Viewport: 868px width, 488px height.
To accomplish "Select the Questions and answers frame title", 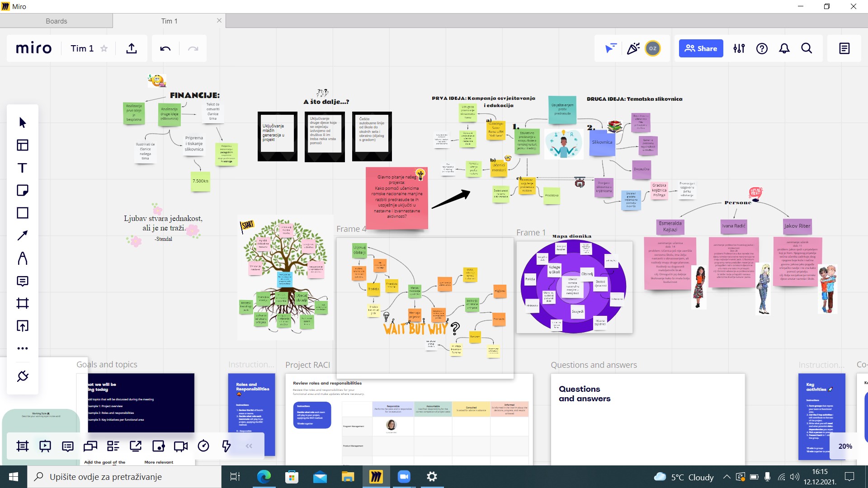I will click(594, 365).
